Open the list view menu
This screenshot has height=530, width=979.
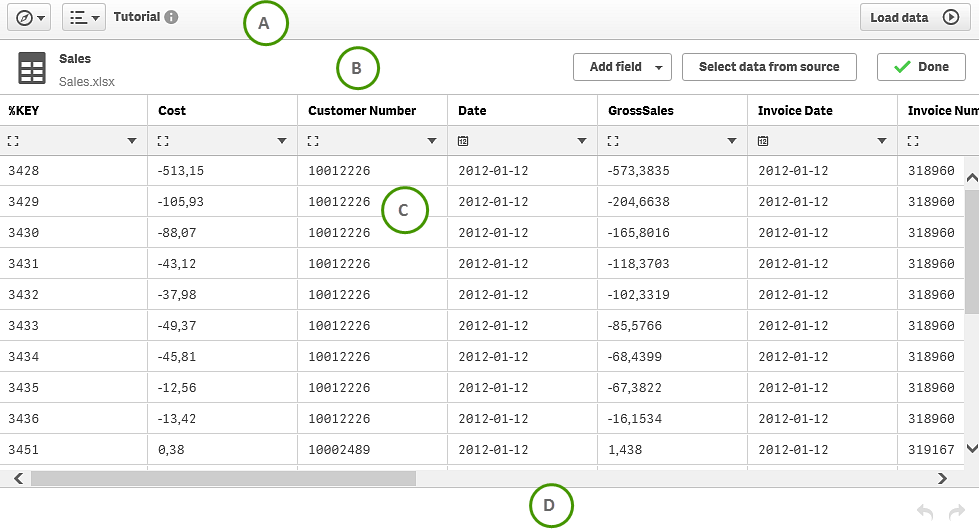point(84,17)
